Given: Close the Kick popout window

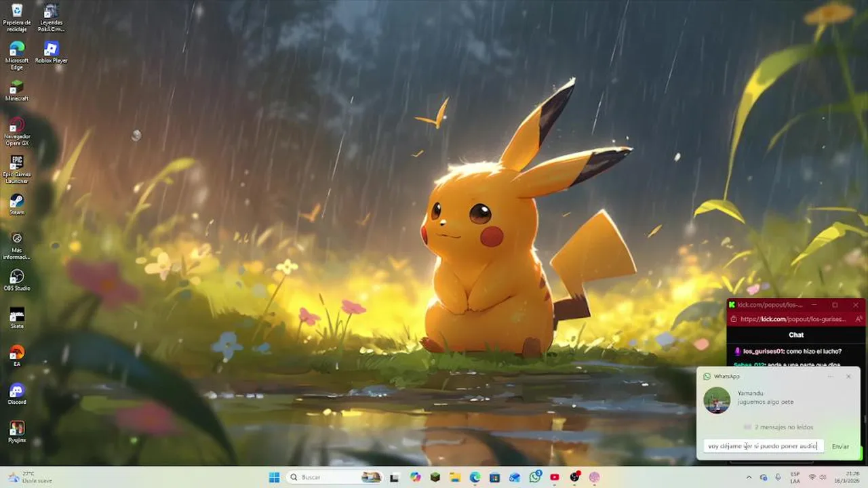Looking at the screenshot, I should tap(856, 305).
